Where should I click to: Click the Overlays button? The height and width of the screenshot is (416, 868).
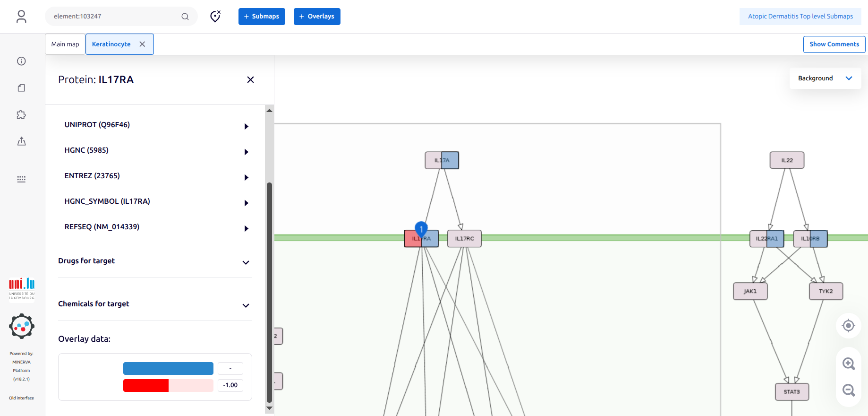pos(317,17)
